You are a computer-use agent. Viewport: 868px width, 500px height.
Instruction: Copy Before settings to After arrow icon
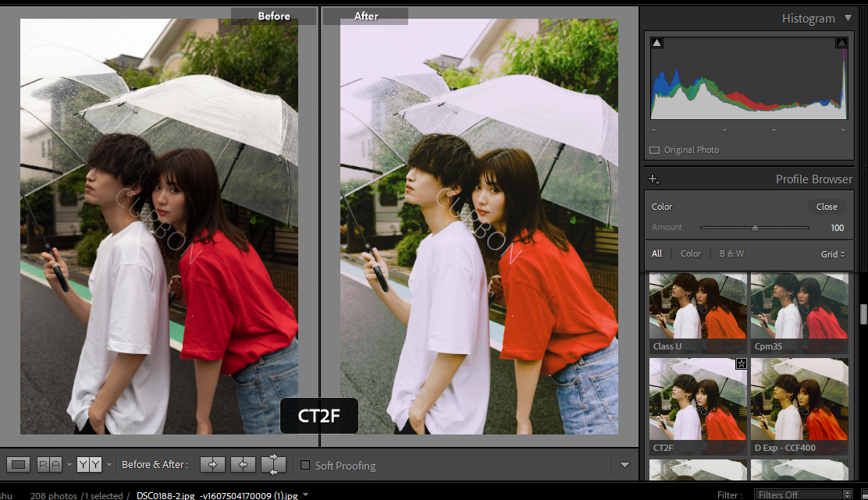tap(212, 465)
